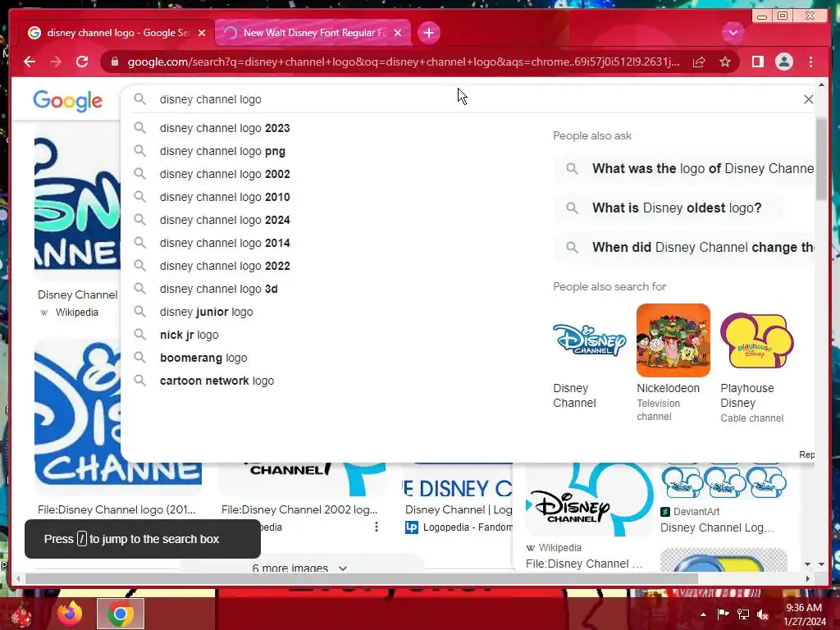Click the large blue Disney Channel logo image
The height and width of the screenshot is (630, 840).
(x=118, y=412)
